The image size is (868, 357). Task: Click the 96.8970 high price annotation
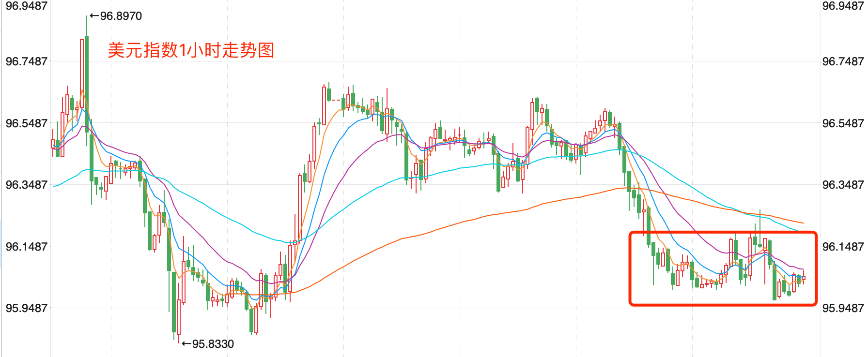[x=121, y=16]
